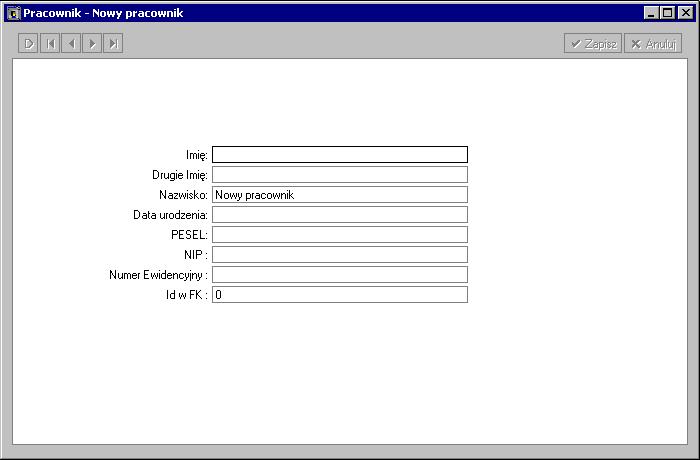
Task: Click the Data urodzenia: label
Action: coord(171,215)
